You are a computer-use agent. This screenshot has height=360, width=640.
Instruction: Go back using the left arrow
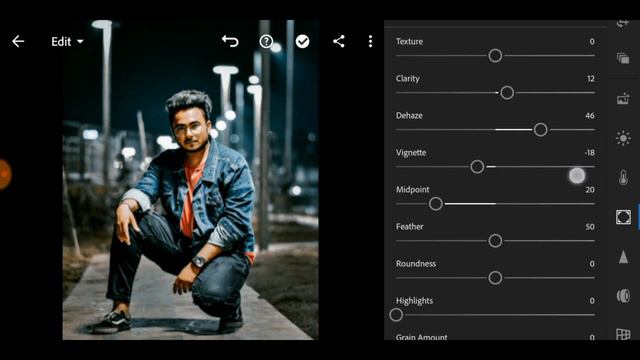(18, 41)
